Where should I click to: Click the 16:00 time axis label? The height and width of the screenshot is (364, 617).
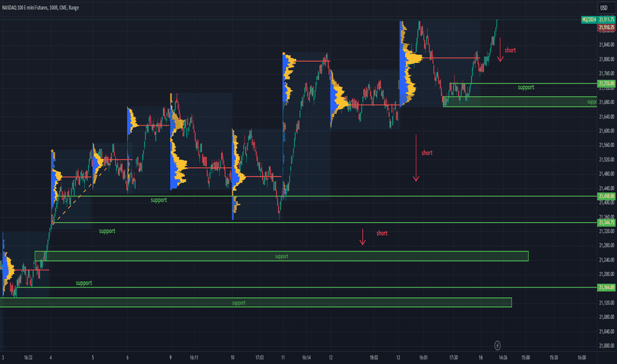tap(581, 357)
